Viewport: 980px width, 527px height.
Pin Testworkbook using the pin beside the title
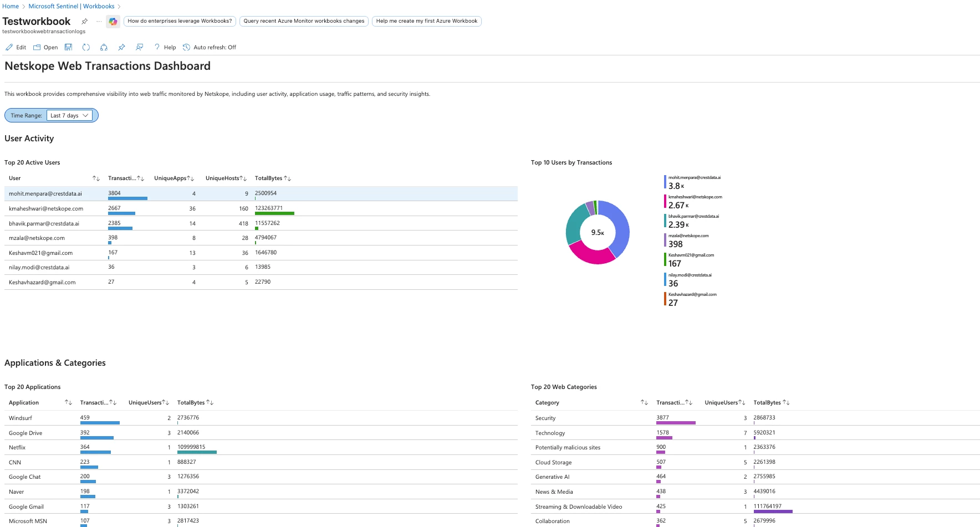(84, 21)
